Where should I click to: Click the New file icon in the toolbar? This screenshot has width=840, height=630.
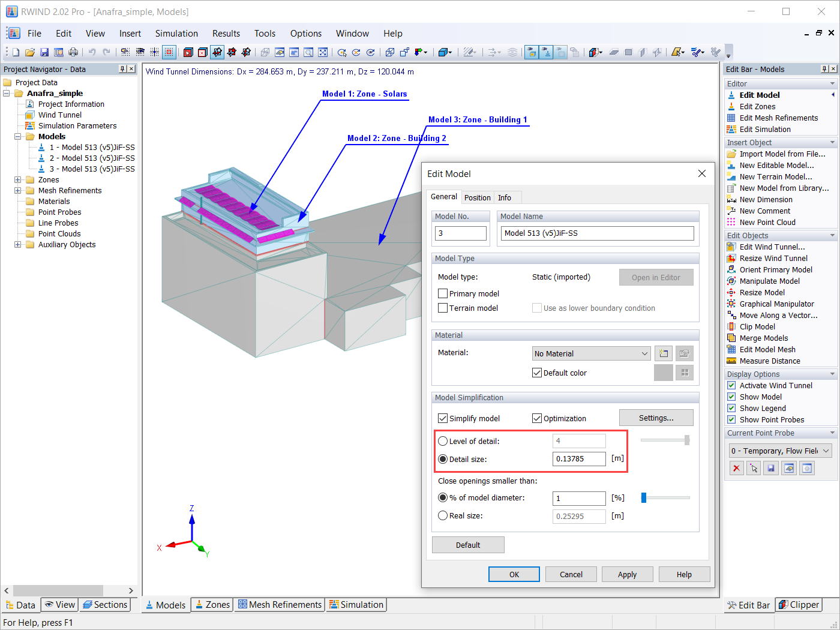pos(16,52)
